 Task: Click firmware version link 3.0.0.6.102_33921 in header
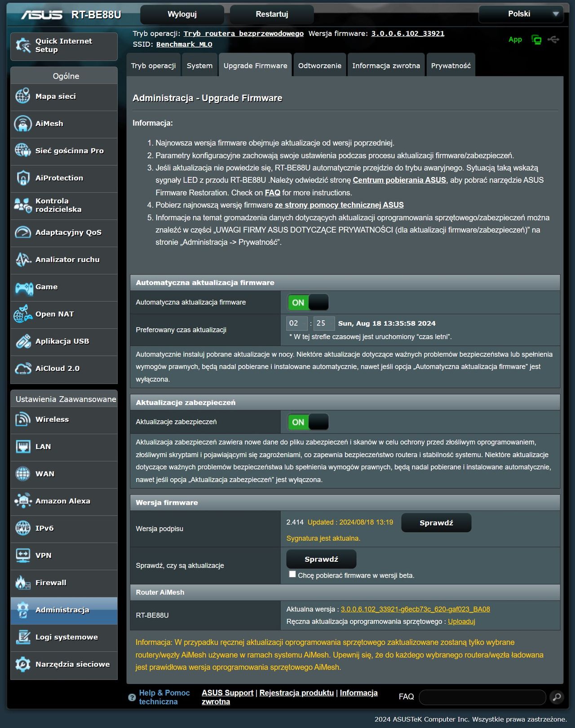[x=407, y=34]
